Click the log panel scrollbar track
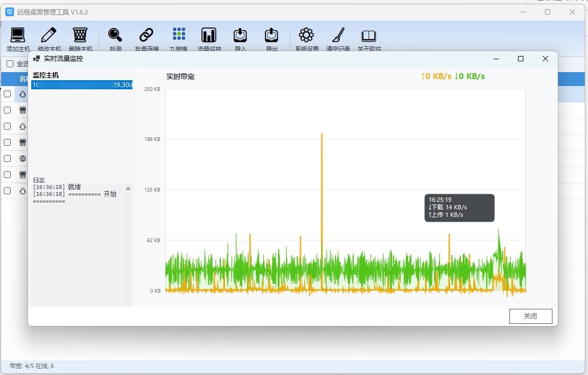This screenshot has width=588, height=375. coord(128,249)
